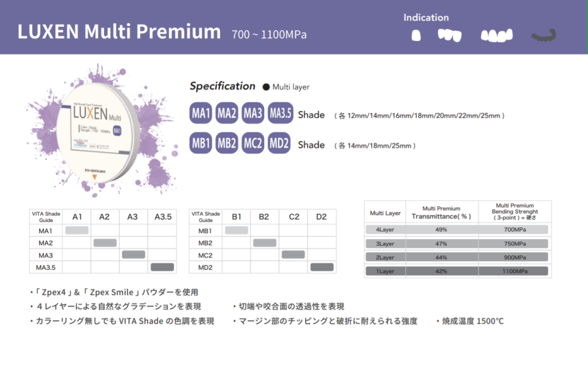Select the MA2 shade badge
The height and width of the screenshot is (374, 588).
tap(227, 114)
